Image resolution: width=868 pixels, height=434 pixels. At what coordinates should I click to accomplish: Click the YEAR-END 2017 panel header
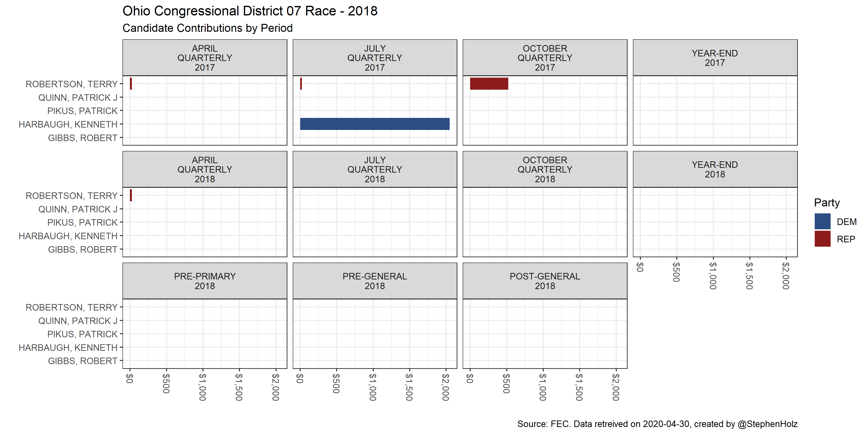715,58
